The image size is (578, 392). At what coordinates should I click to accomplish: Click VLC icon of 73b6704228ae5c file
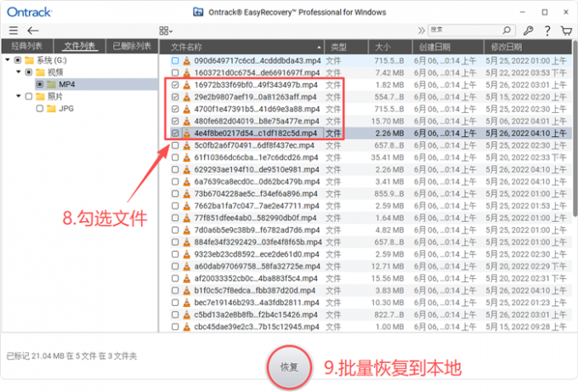tap(187, 194)
